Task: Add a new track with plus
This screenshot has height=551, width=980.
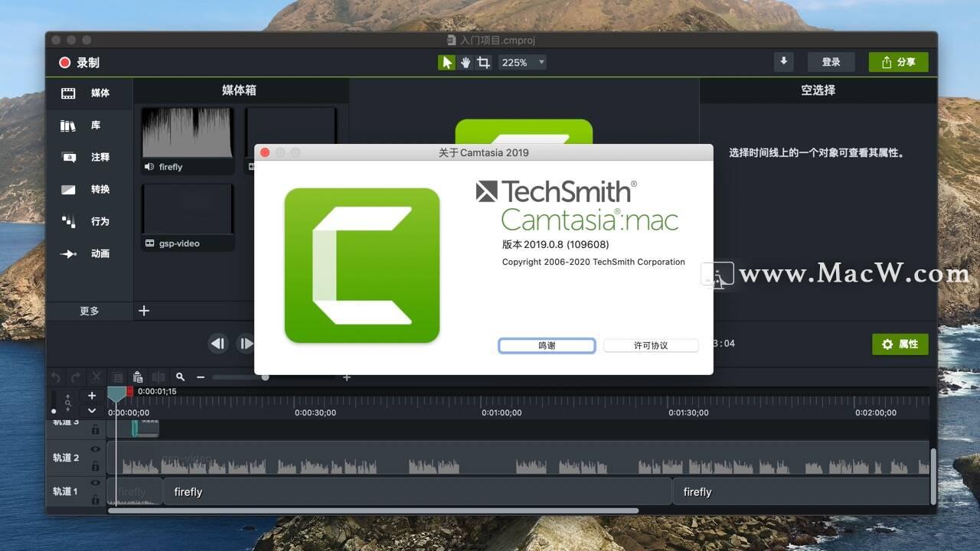Action: 92,396
